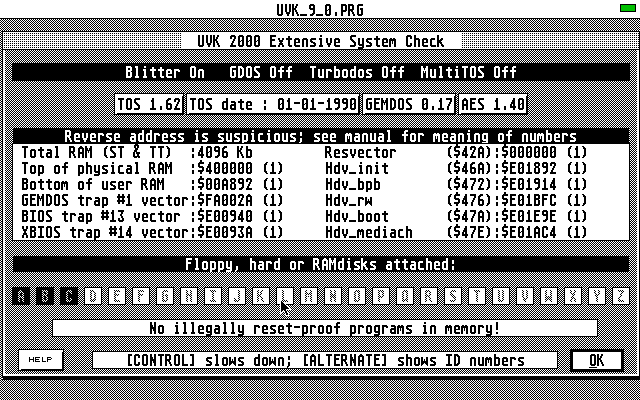The height and width of the screenshot is (400, 640).
Task: Click the 'Floppy, hard or RAMdisks attached' header
Action: (321, 264)
